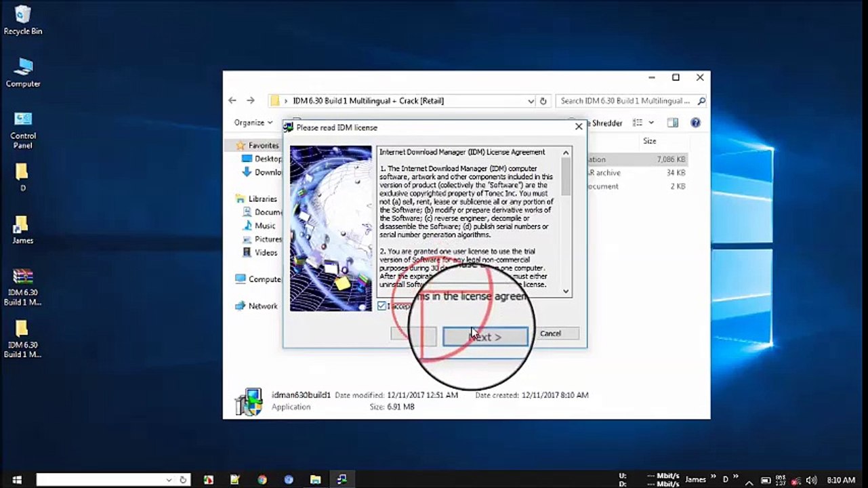868x488 pixels.
Task: Maximize the Explorer window
Action: (x=676, y=78)
